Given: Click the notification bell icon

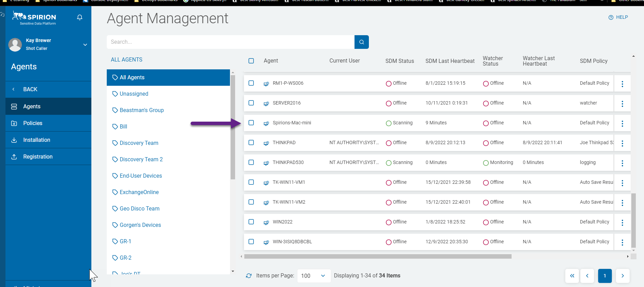Looking at the screenshot, I should pos(80,17).
